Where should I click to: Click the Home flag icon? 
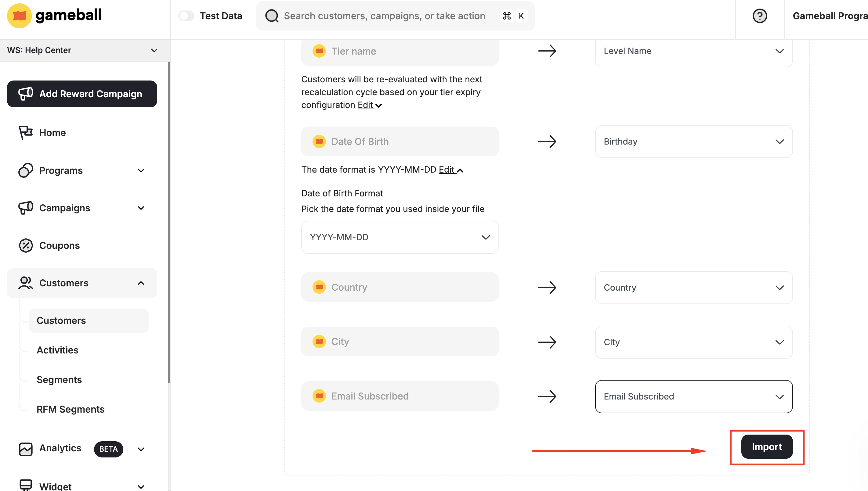pyautogui.click(x=25, y=133)
